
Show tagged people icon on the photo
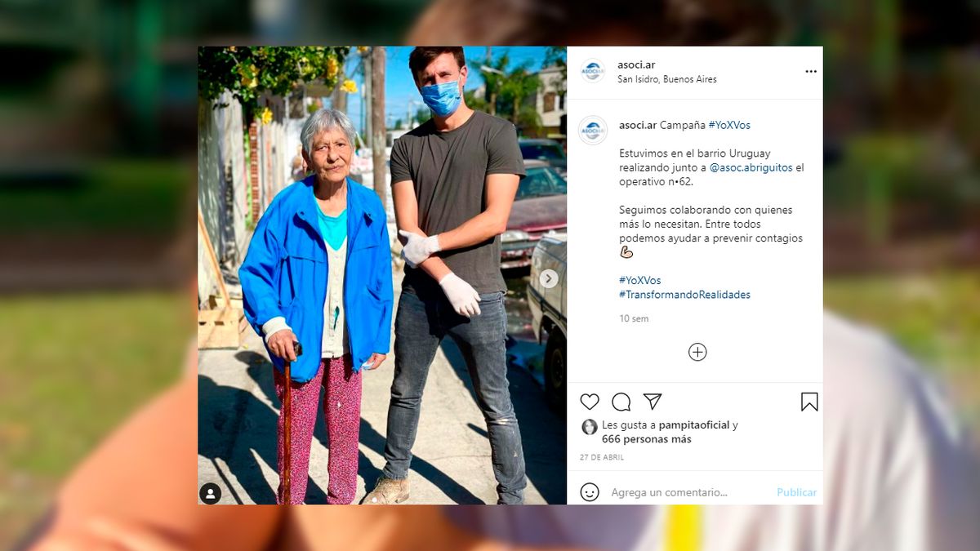pyautogui.click(x=211, y=493)
